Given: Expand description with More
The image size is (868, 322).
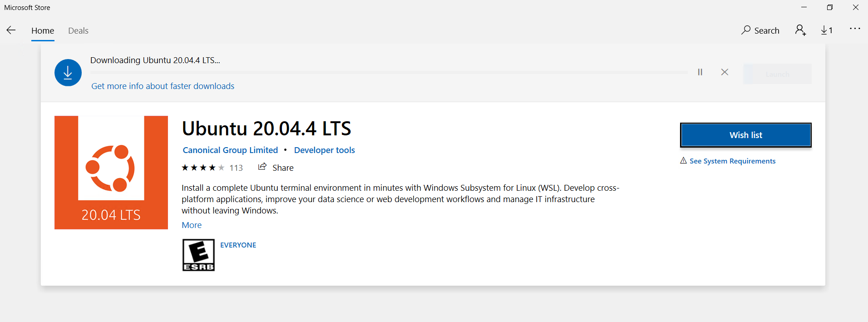Looking at the screenshot, I should [x=192, y=225].
